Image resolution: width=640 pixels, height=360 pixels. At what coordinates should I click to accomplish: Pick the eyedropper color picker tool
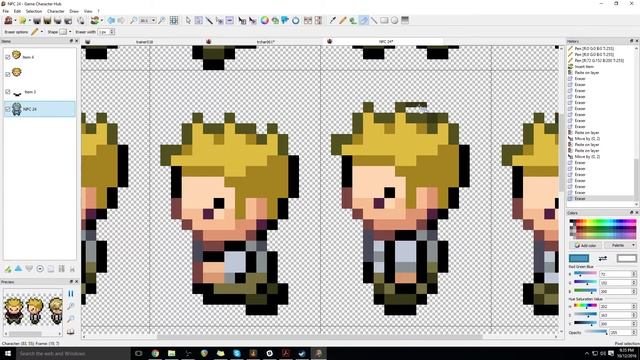pos(333,20)
